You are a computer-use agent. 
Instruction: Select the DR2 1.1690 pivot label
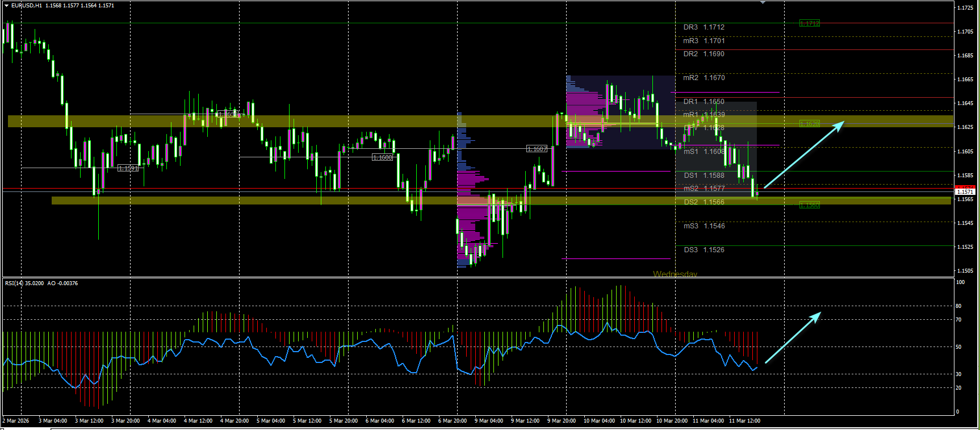[704, 54]
